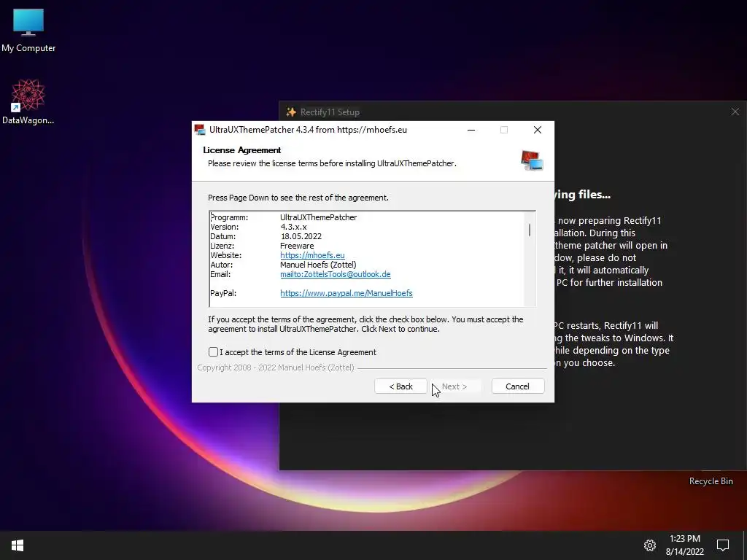The height and width of the screenshot is (560, 747).
Task: Click the installer logo in the header
Action: 532,160
